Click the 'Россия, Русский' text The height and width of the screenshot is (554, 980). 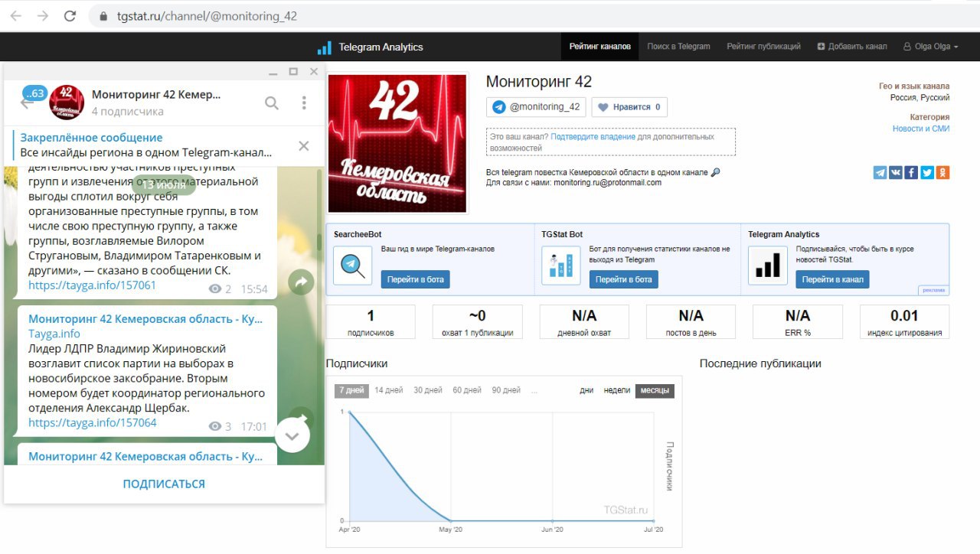coord(920,98)
